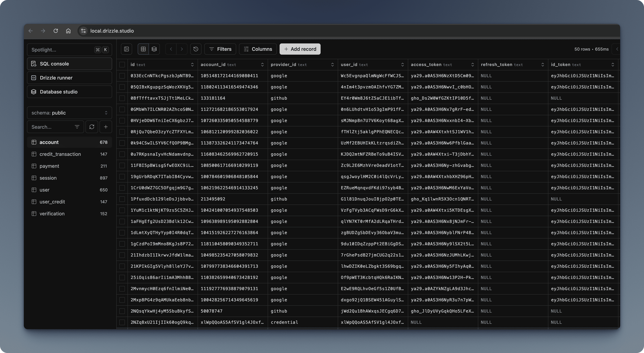The image size is (644, 353).
Task: Refresh the tables list in sidebar
Action: [x=92, y=127]
